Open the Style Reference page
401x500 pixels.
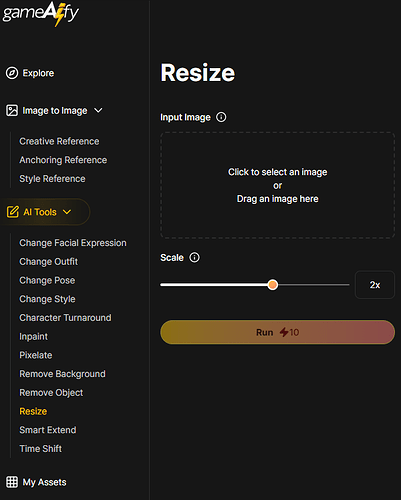(52, 179)
